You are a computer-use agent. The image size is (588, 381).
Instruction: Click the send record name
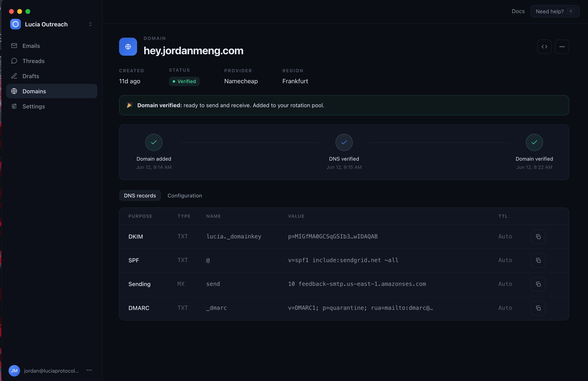(x=213, y=284)
